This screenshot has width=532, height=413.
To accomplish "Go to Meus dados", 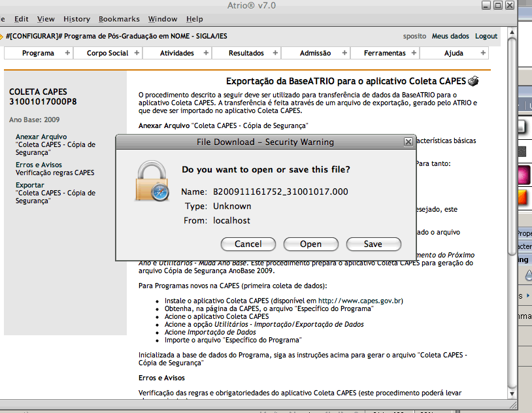I will tap(450, 36).
